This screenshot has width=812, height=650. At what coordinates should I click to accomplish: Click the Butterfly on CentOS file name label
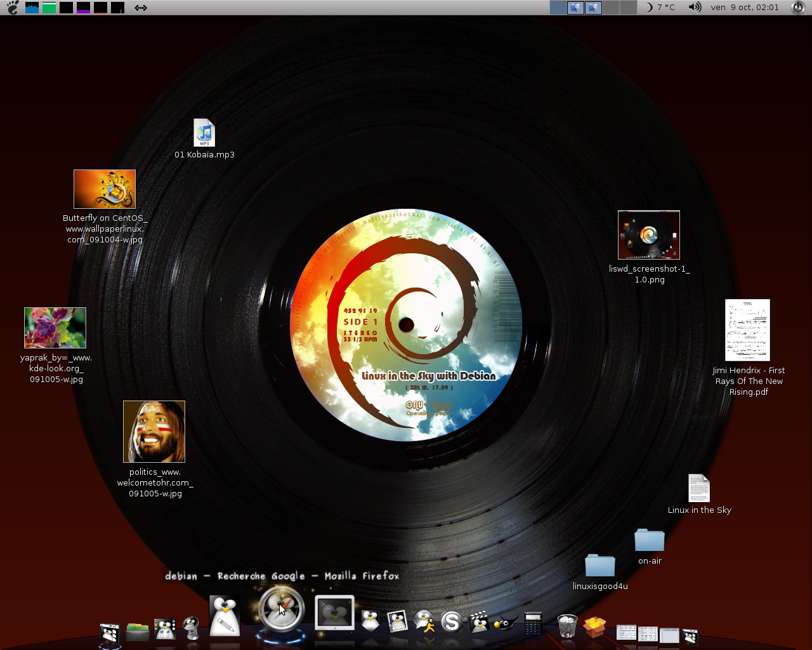click(x=105, y=229)
